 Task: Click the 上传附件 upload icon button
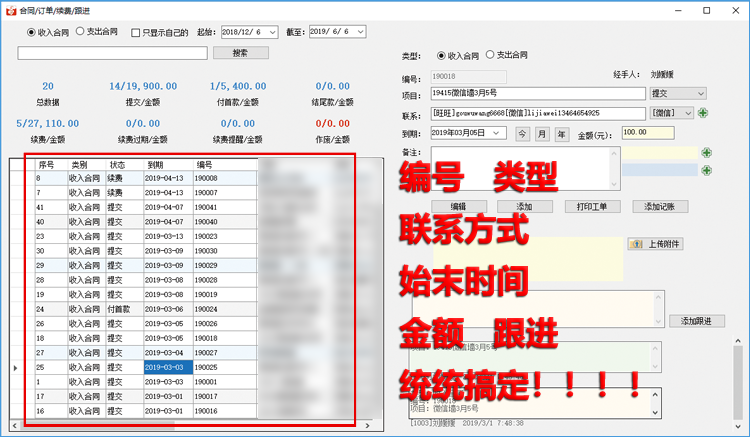654,244
